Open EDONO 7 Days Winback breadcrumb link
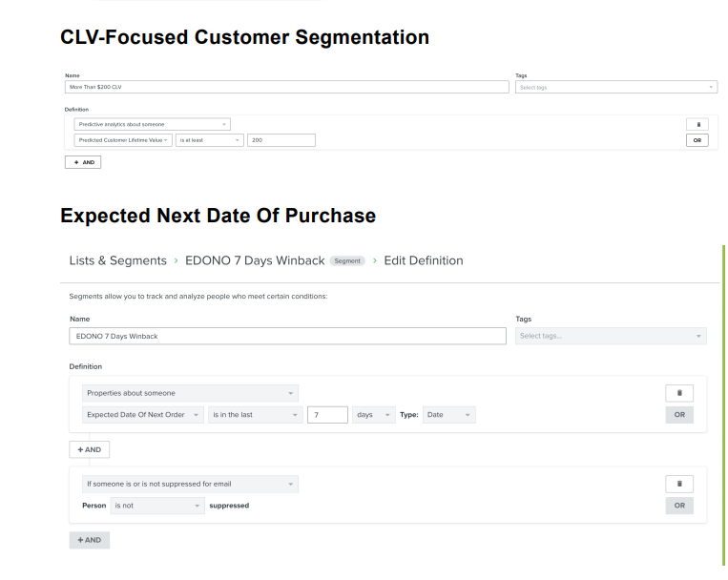 pos(255,260)
